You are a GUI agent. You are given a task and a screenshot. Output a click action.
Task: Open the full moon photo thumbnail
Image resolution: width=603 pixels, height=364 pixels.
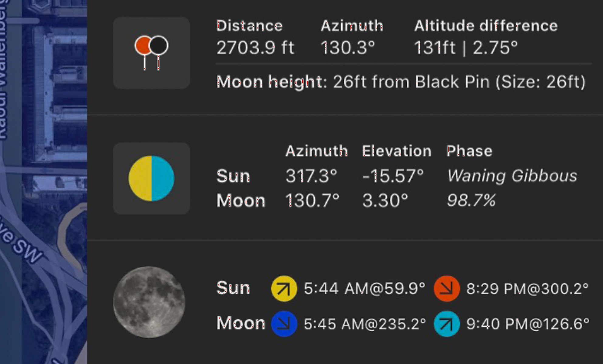pyautogui.click(x=149, y=302)
